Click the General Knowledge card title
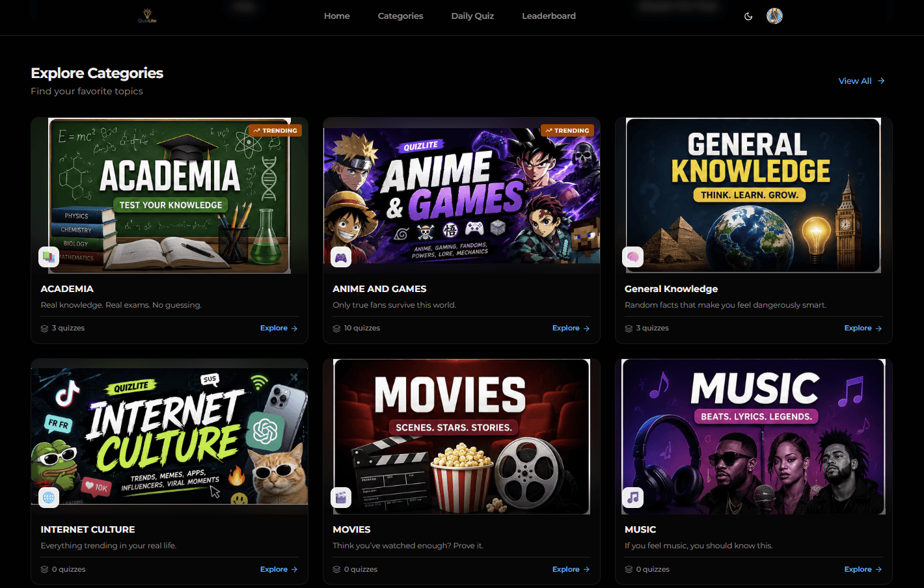 (x=671, y=289)
